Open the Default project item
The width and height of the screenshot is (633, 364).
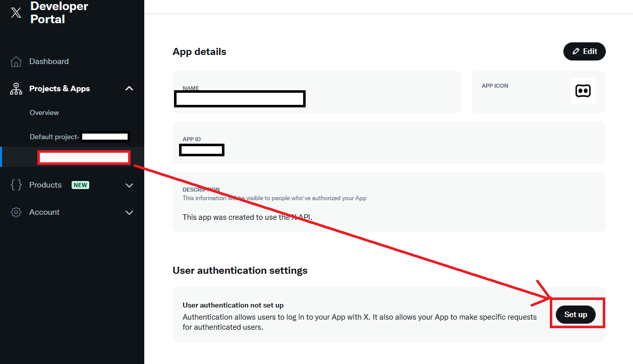click(x=54, y=137)
